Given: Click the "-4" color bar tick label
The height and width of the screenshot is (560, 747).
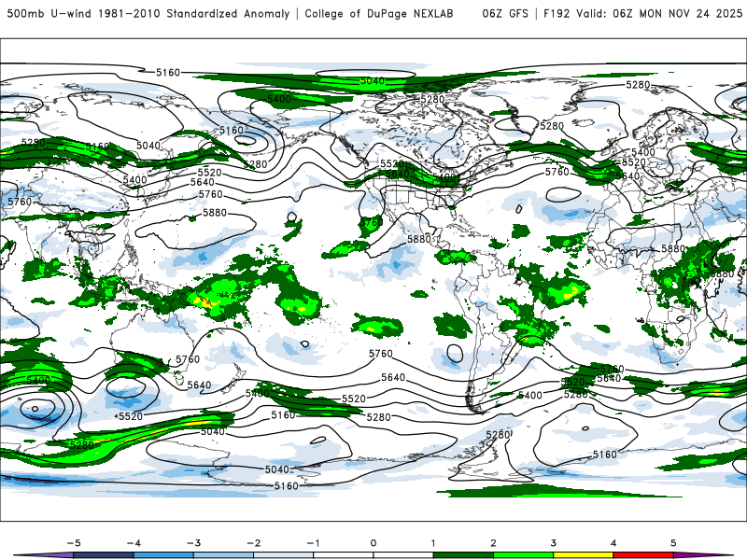Looking at the screenshot, I should coord(134,543).
